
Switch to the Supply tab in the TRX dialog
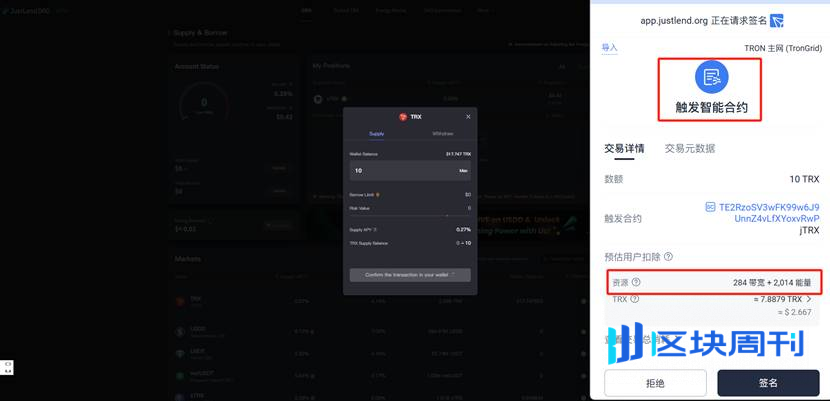[376, 134]
